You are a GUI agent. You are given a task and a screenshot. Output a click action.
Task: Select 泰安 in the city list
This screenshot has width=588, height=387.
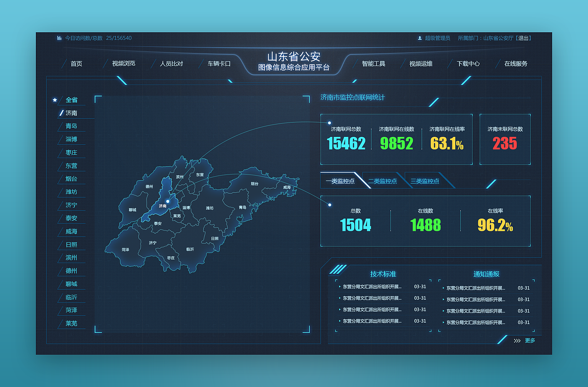pyautogui.click(x=71, y=218)
